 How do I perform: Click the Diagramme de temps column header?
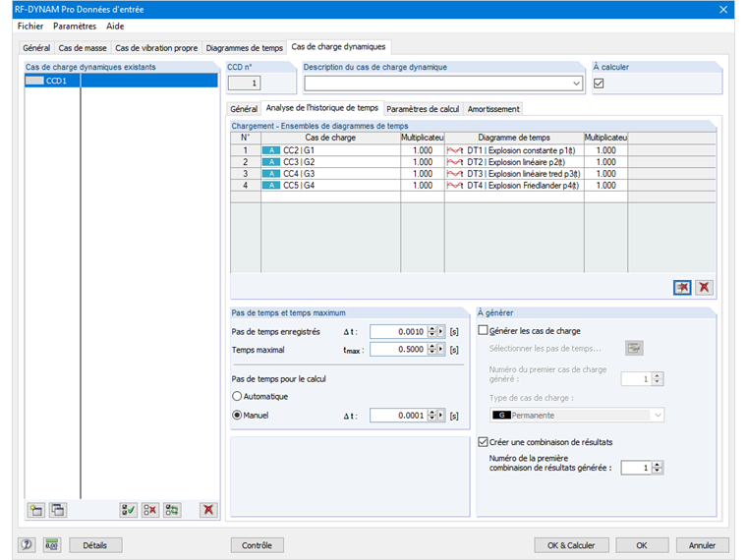pyautogui.click(x=514, y=138)
